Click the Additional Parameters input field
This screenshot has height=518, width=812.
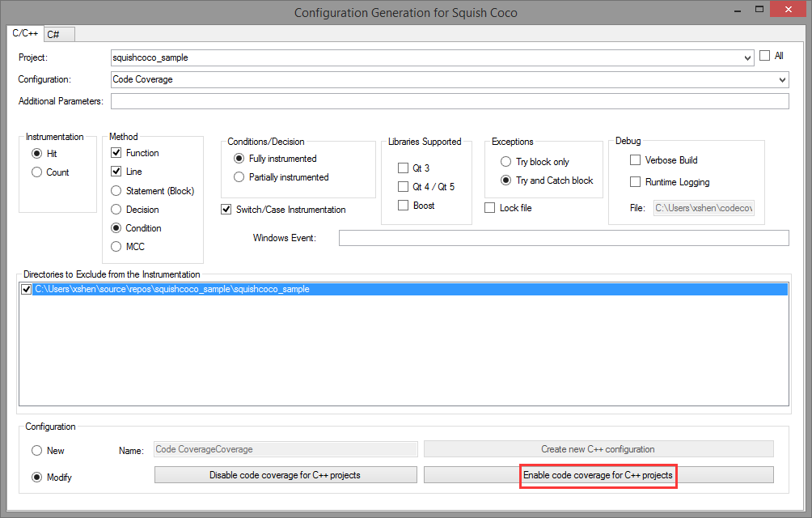click(449, 101)
